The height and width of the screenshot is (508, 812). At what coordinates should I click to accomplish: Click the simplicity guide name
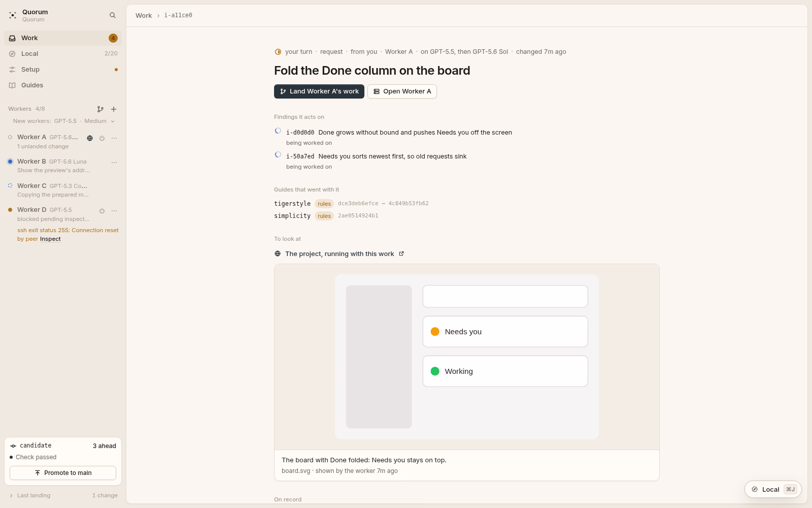pos(292,216)
